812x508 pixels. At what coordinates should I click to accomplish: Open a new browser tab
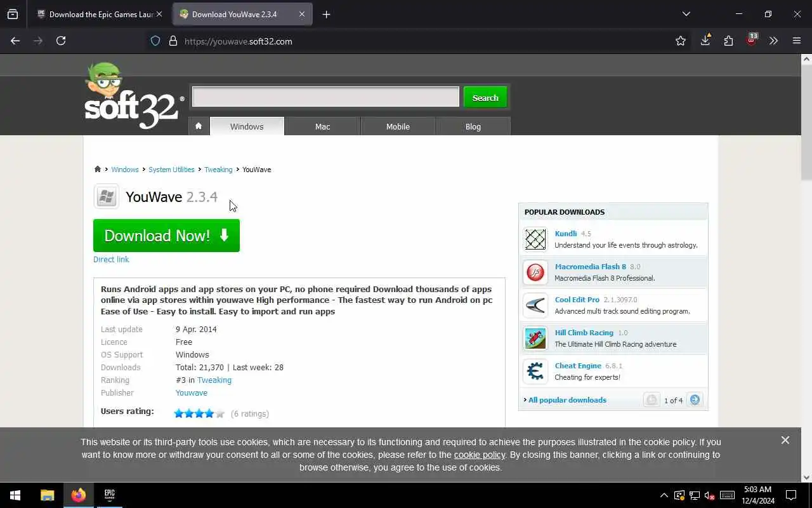pyautogui.click(x=326, y=14)
